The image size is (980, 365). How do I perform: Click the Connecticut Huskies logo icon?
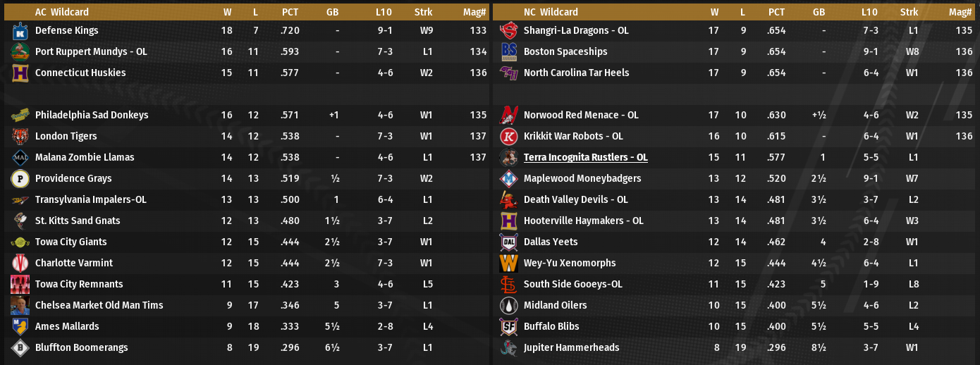point(20,73)
